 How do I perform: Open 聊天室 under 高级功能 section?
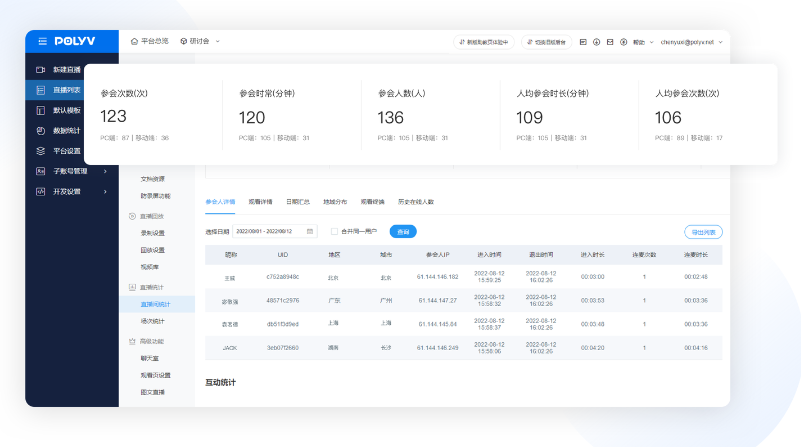coord(151,356)
